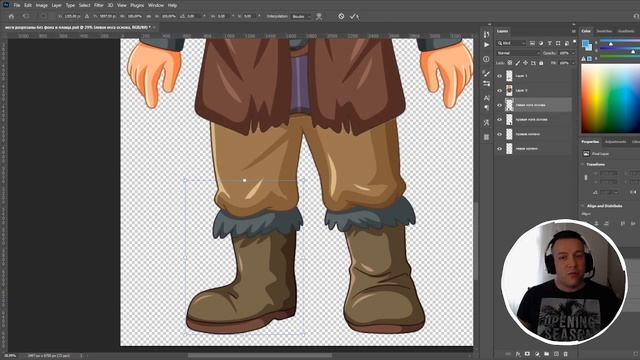
Task: Switch to the Color panel tab
Action: [x=586, y=31]
